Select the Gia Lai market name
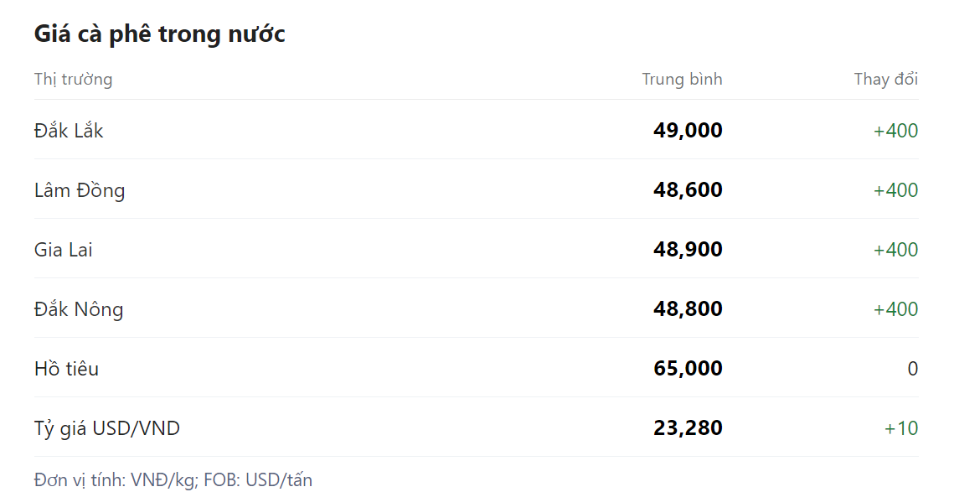Screen dimensions: 980x492 64,250
